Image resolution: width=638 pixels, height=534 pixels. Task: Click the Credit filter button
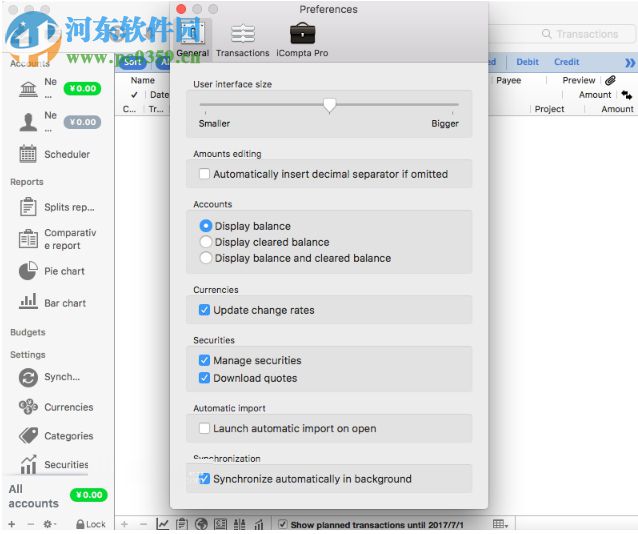[x=566, y=62]
